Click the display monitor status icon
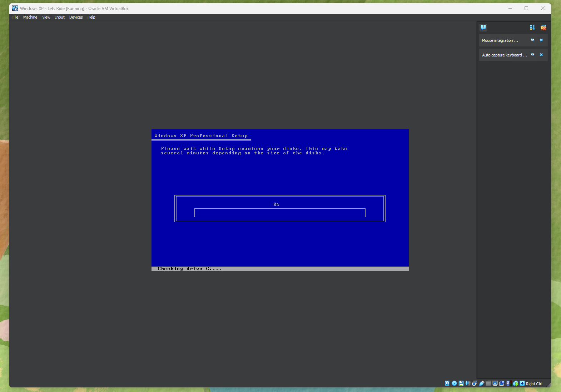561x392 pixels. tap(495, 383)
